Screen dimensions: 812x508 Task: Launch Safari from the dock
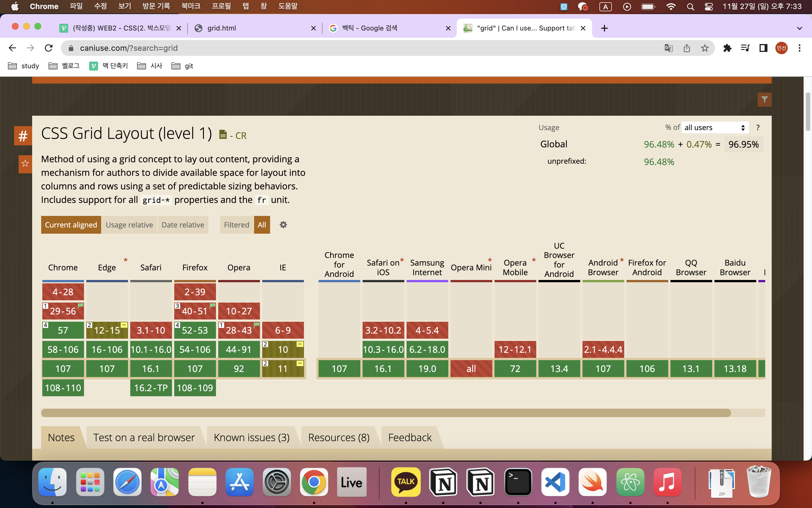point(127,482)
